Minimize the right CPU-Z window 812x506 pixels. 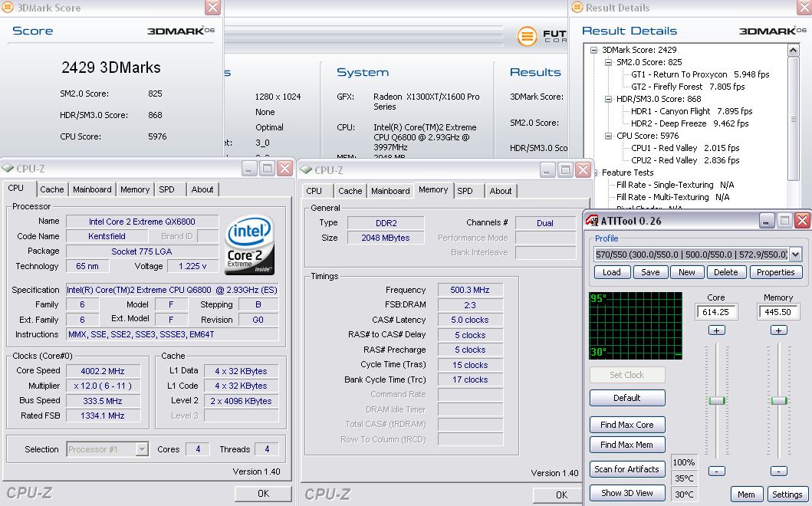547,170
